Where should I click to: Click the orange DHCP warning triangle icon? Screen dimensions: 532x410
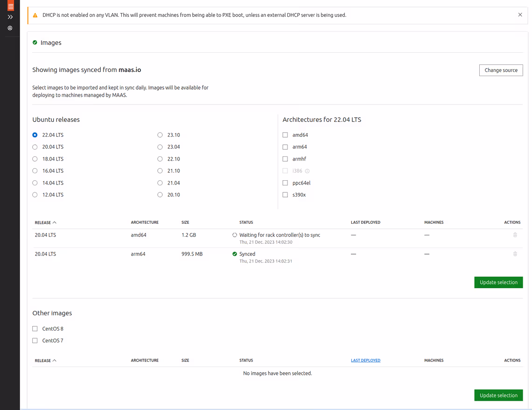pyautogui.click(x=35, y=15)
